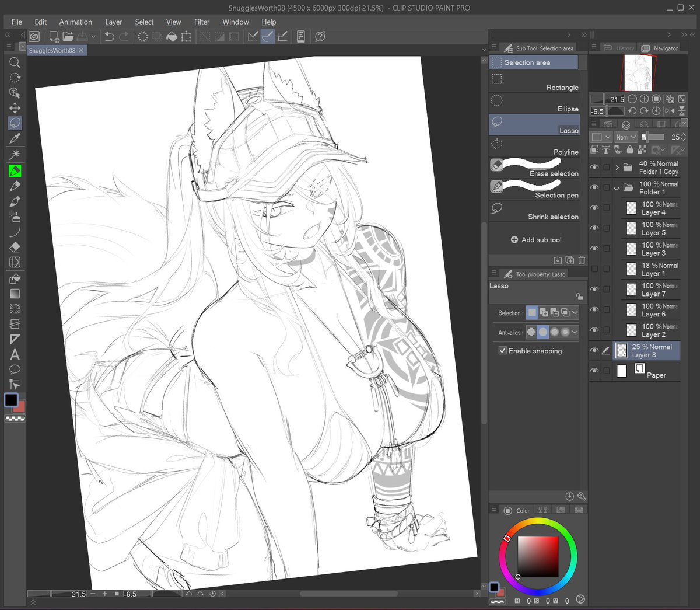Open the smartphone connection toolbar icon
Viewport: 700px width, 610px height.
pos(301,37)
